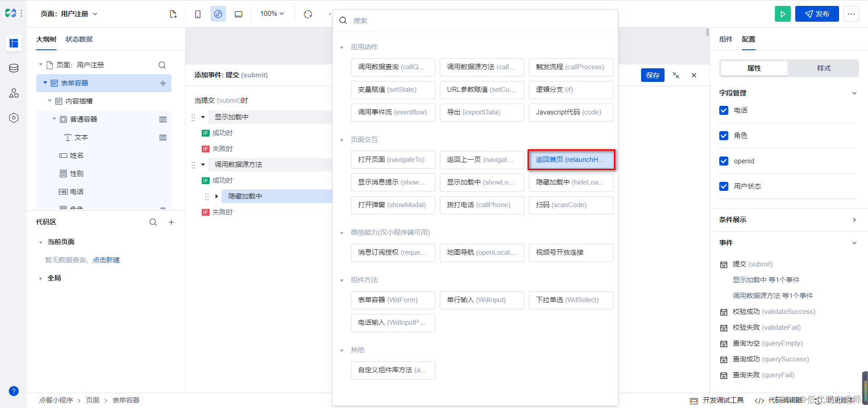Open the data source sidebar icon
Image resolution: width=868 pixels, height=408 pixels.
point(14,68)
